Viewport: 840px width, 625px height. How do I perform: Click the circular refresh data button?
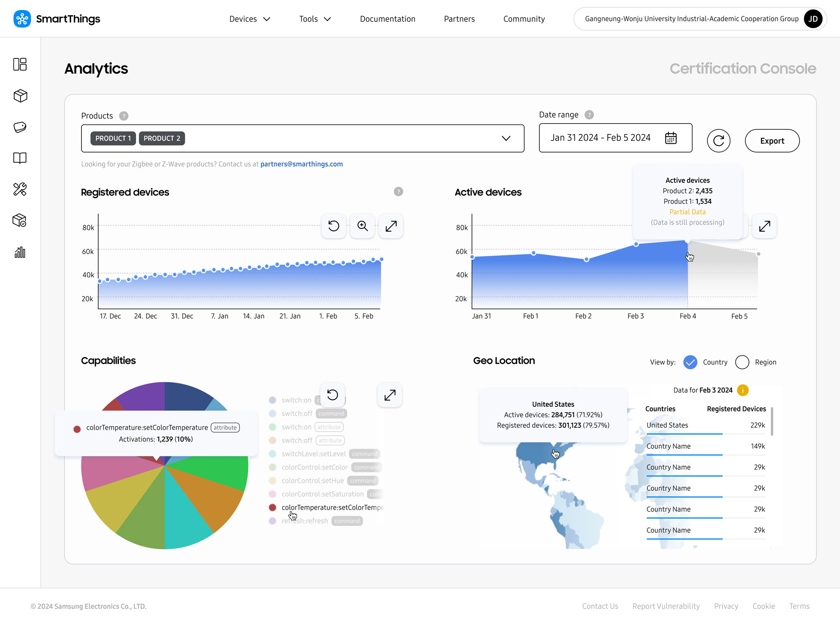tap(719, 141)
